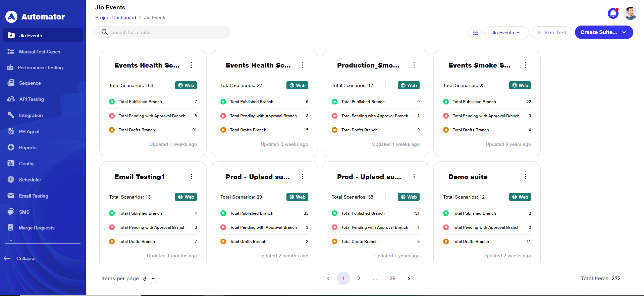
Task: Open kebab menu on Events Smoke card
Action: pyautogui.click(x=525, y=65)
